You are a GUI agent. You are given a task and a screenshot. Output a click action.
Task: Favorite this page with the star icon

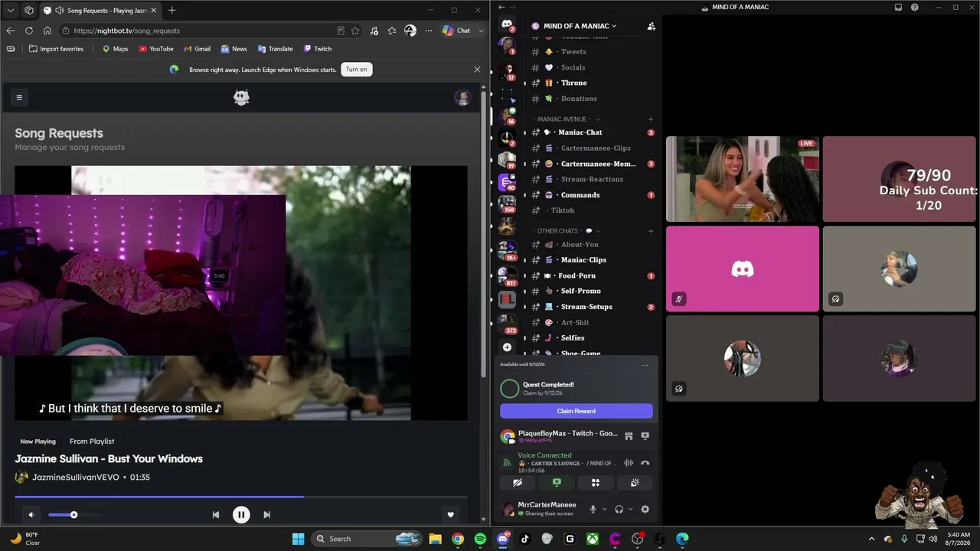(x=355, y=31)
